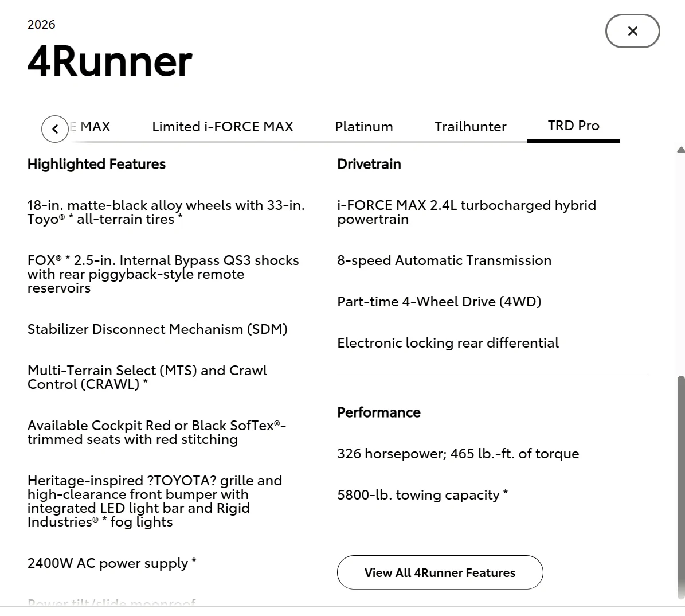Click the 2026 model year label

pyautogui.click(x=41, y=25)
